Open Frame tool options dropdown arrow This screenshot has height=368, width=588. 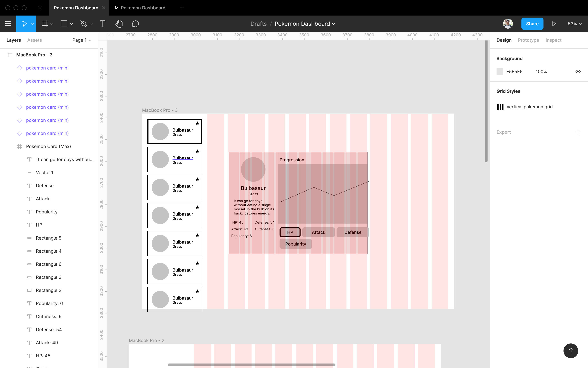click(x=52, y=24)
